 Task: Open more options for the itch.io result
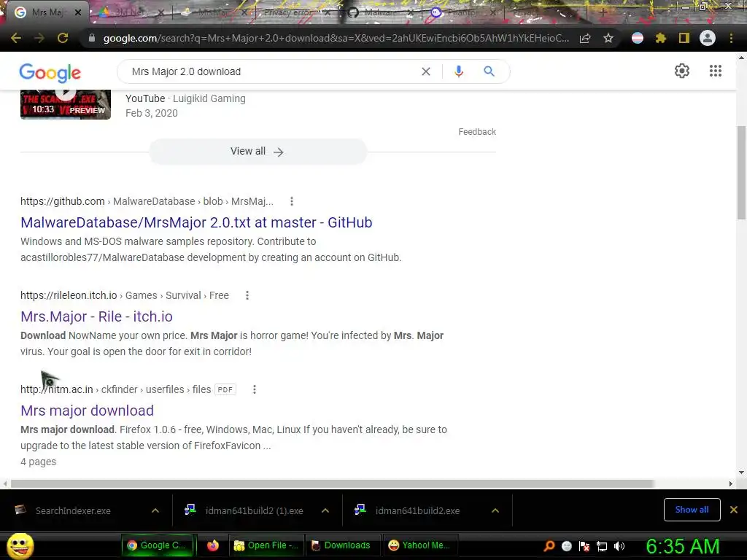(x=247, y=295)
